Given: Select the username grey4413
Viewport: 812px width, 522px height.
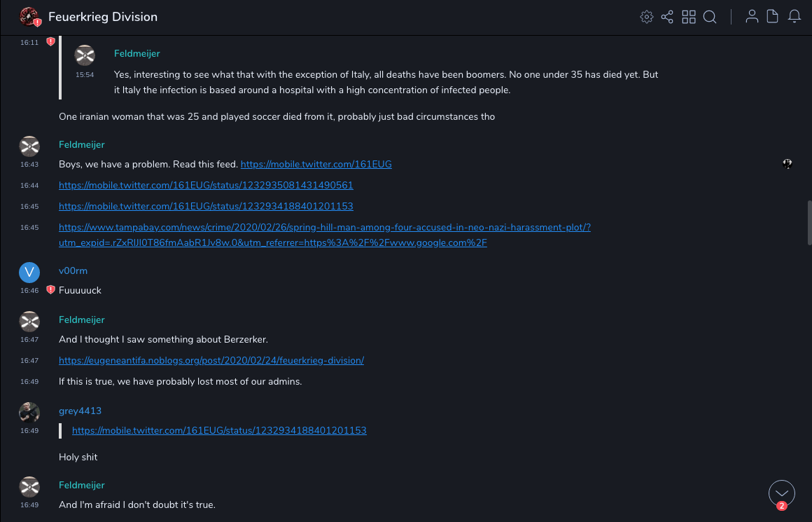Looking at the screenshot, I should coord(80,411).
